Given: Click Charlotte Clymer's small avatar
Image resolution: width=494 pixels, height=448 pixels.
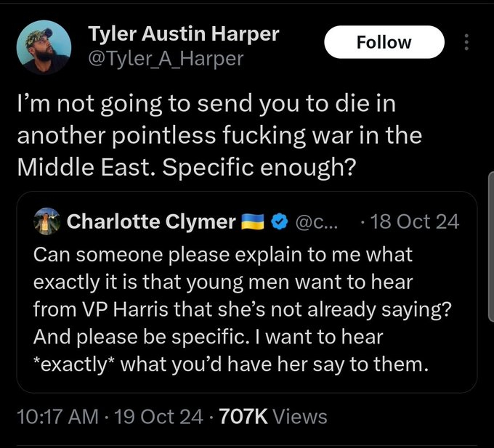Looking at the screenshot, I should [49, 222].
